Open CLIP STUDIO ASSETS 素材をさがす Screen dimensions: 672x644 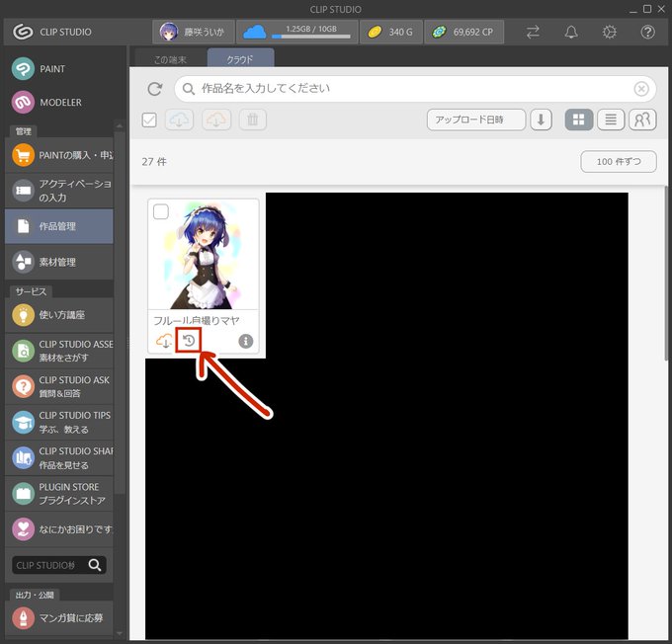click(59, 351)
